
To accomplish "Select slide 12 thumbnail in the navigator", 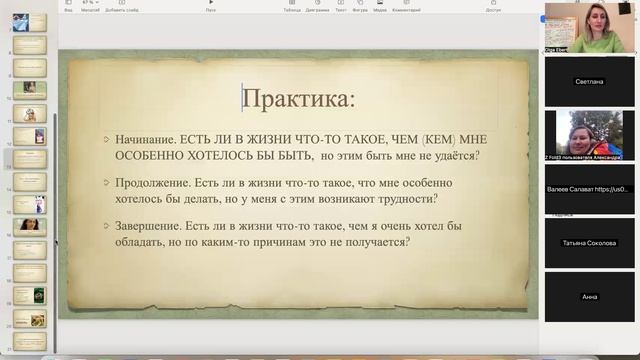I will click(x=29, y=136).
